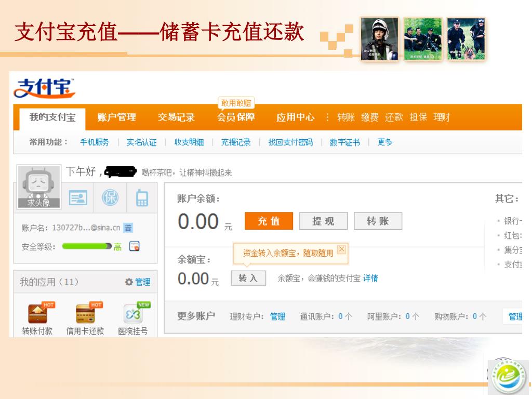532x399 pixels.
Task: Click 通讯账户 count 0
Action: pyautogui.click(x=340, y=316)
